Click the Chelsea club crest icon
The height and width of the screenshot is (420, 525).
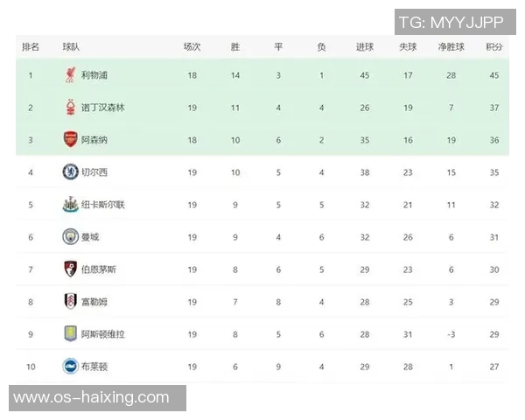(x=70, y=172)
